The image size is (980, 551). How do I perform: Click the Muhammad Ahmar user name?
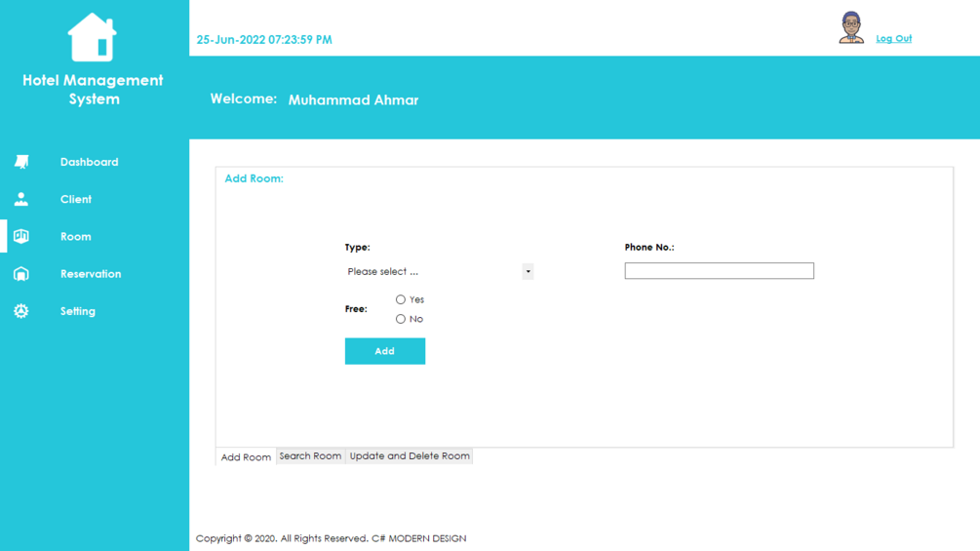tap(353, 99)
